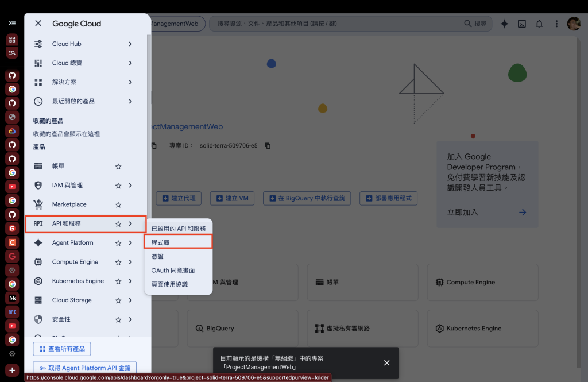This screenshot has height=382, width=588.
Task: Click 立即加入 Developer Program link
Action: [486, 213]
